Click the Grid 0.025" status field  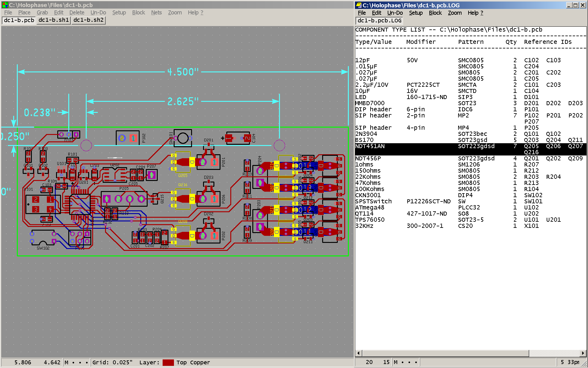pyautogui.click(x=112, y=362)
